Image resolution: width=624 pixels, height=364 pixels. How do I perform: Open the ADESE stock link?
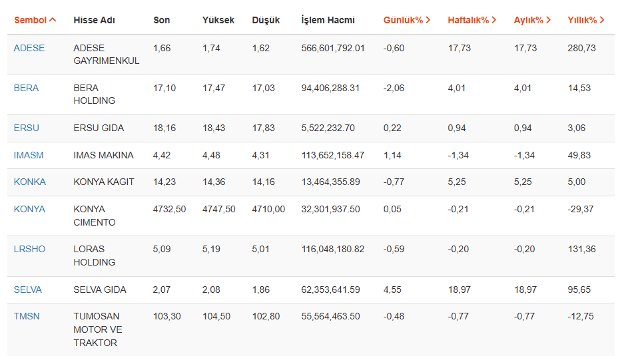pyautogui.click(x=29, y=48)
